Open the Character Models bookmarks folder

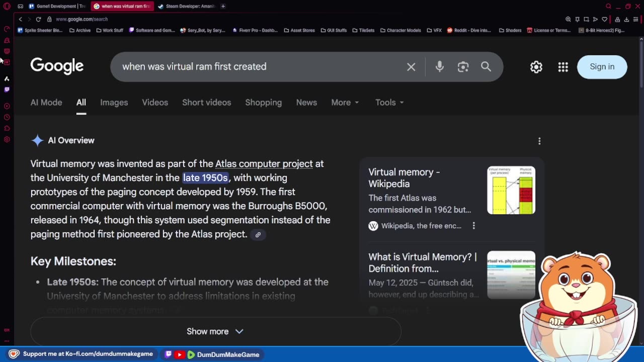tap(400, 30)
